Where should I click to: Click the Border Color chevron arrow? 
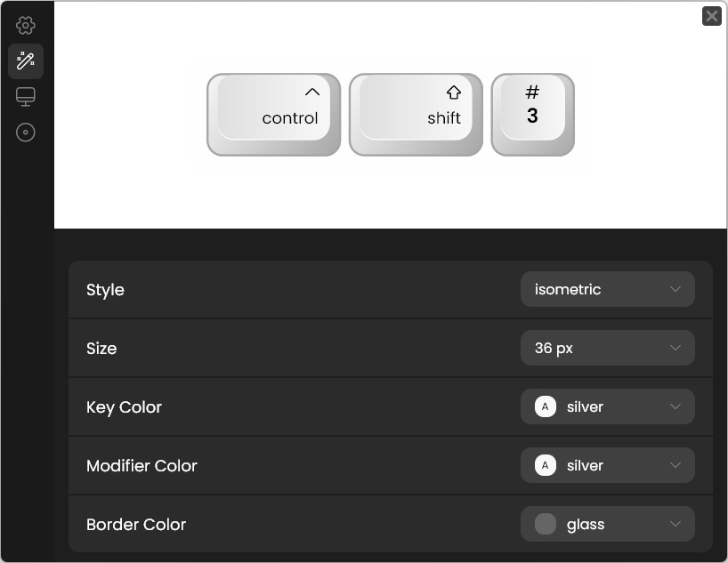click(675, 524)
